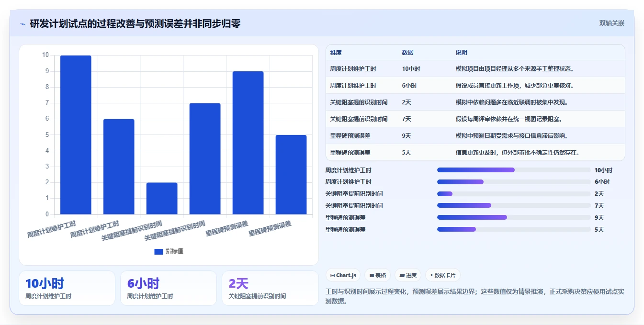Click the trend icon beside the page title
644x325 pixels.
coord(23,24)
